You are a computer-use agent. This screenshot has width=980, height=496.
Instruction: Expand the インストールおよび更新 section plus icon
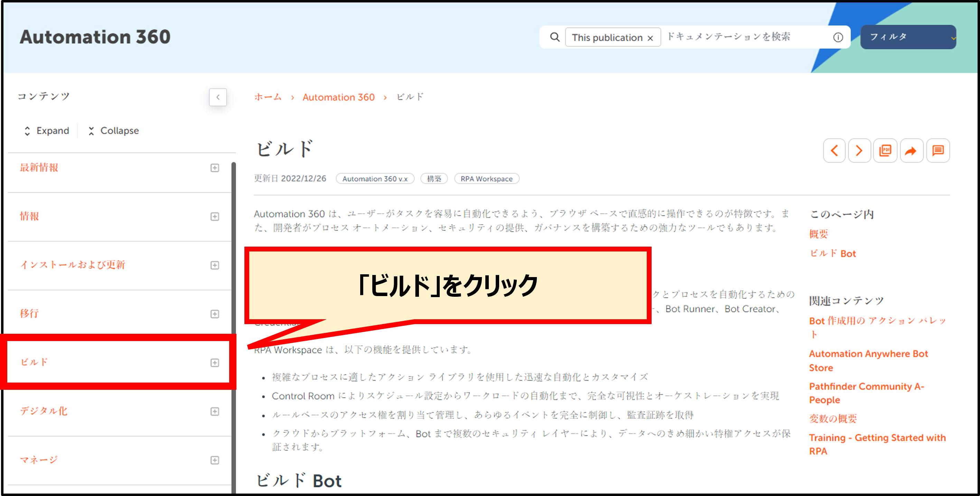pyautogui.click(x=215, y=265)
